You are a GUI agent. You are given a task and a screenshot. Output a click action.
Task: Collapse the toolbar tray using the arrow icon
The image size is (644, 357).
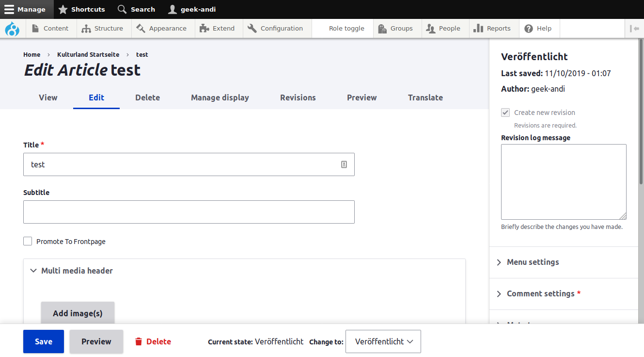point(635,28)
